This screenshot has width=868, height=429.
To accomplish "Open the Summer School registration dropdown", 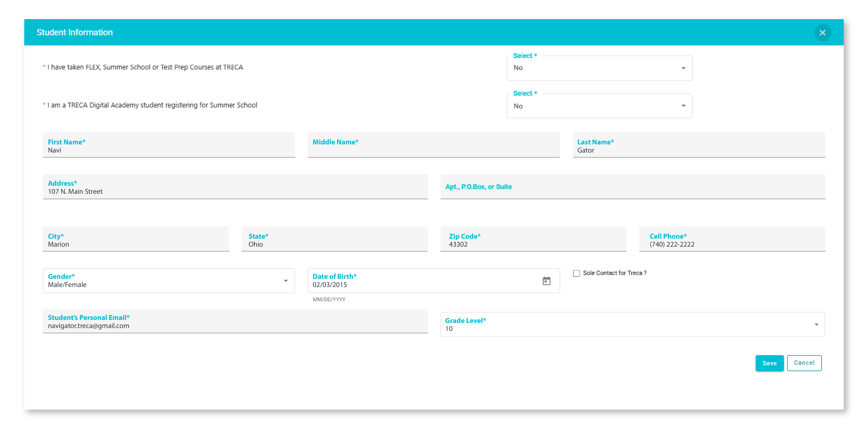I will [x=599, y=106].
